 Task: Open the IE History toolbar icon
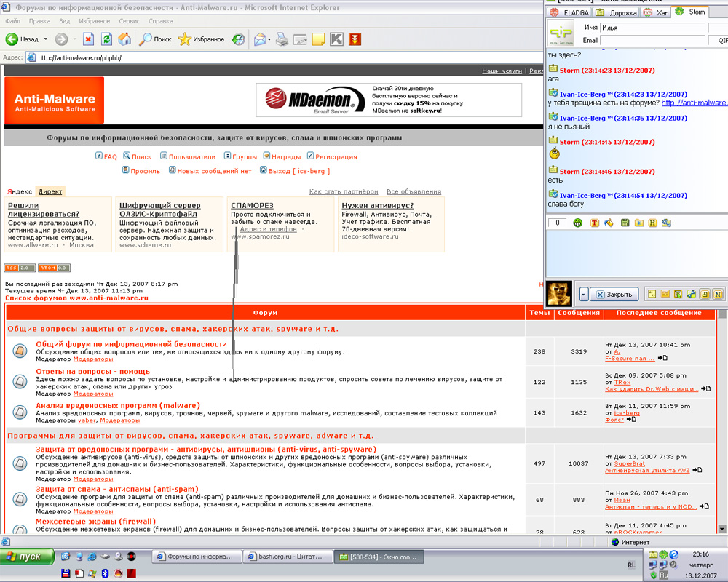click(239, 39)
